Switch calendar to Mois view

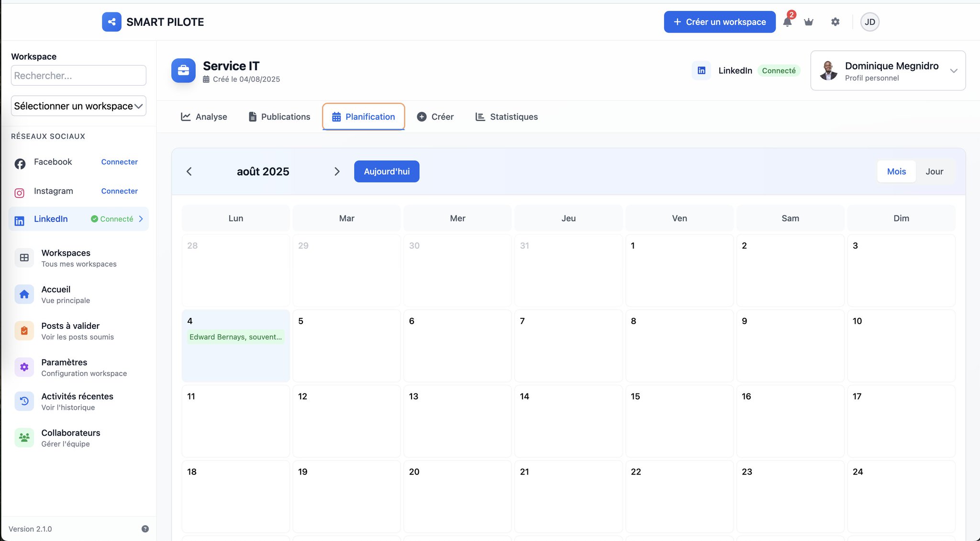(x=896, y=171)
